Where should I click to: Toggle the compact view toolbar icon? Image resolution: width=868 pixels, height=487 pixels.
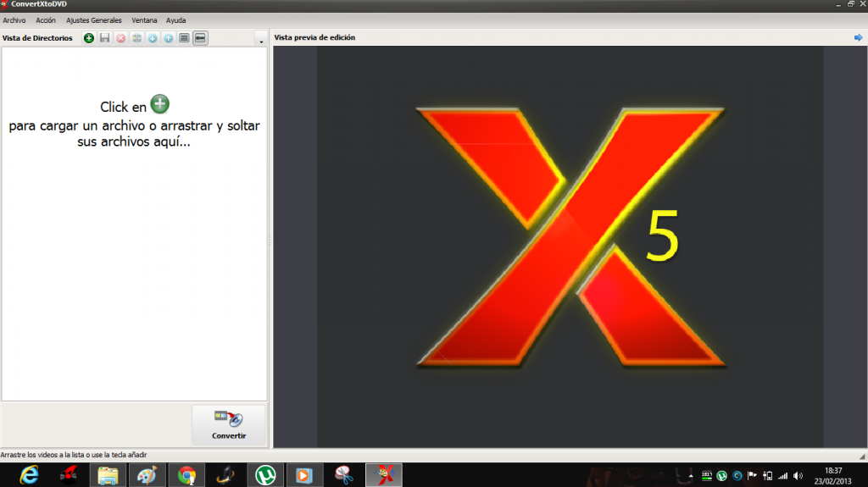200,38
